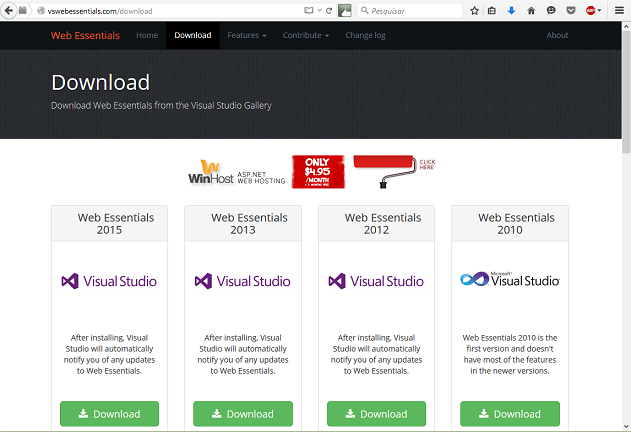Select the Download nav tab

coord(193,35)
